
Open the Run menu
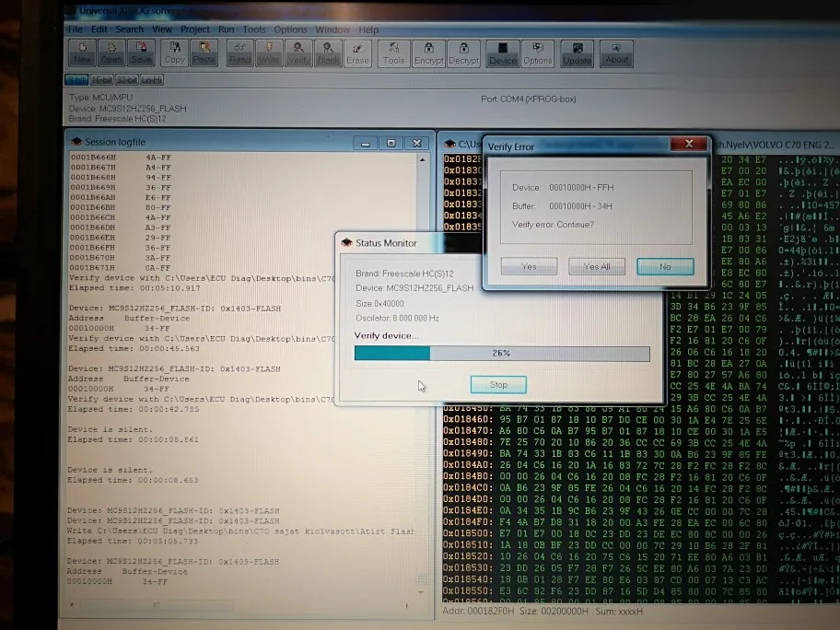226,29
